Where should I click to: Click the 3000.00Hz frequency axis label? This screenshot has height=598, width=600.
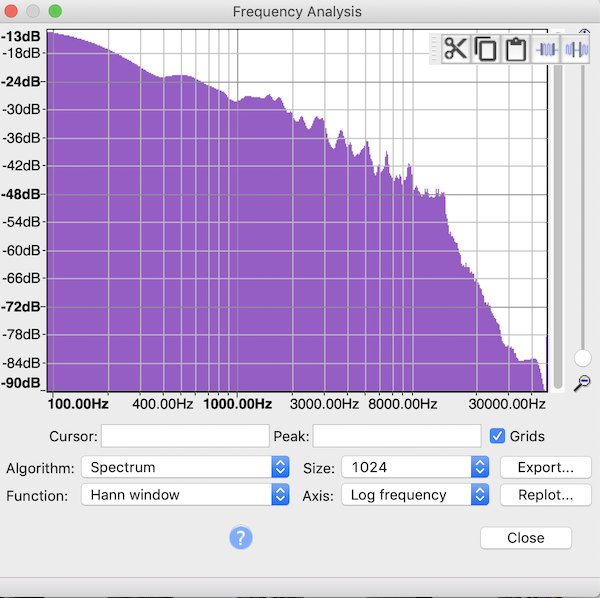tap(324, 404)
